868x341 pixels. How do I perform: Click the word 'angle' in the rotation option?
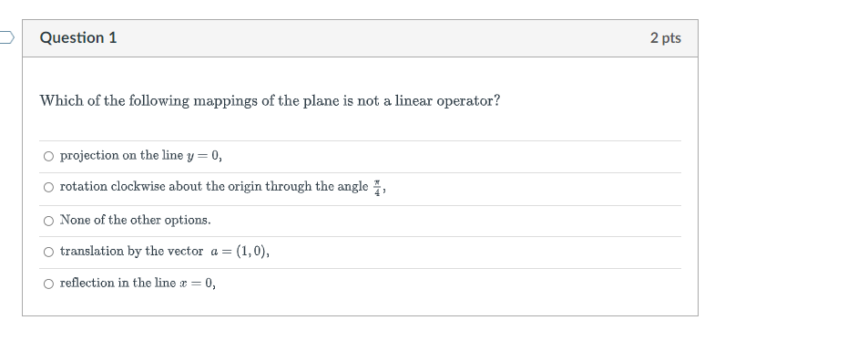[x=352, y=188]
